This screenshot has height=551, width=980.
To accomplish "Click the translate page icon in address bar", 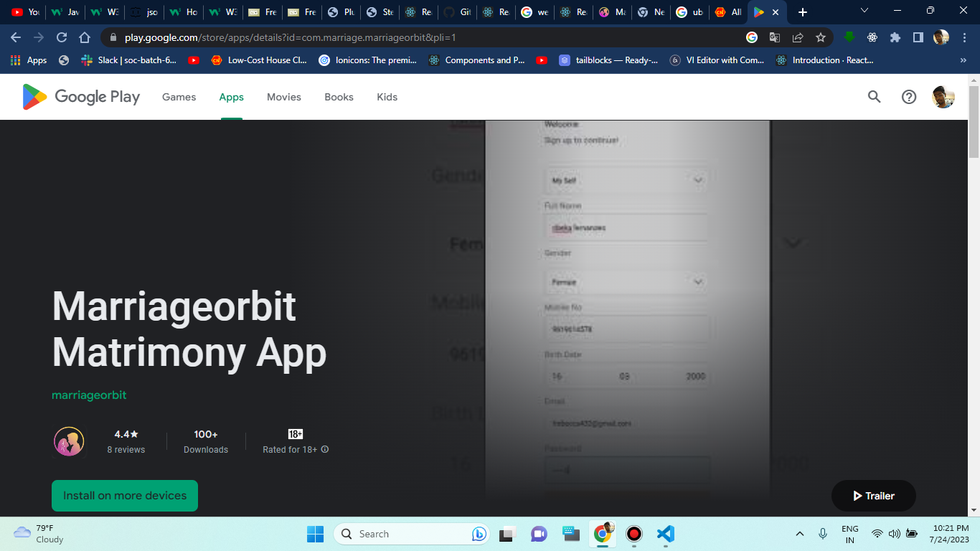I will [775, 37].
